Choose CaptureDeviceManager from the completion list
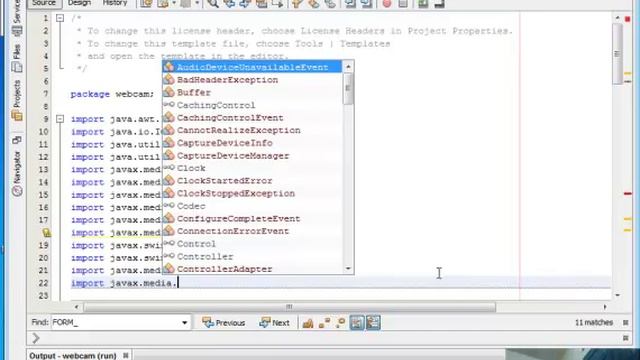The width and height of the screenshot is (640, 360). click(252, 156)
